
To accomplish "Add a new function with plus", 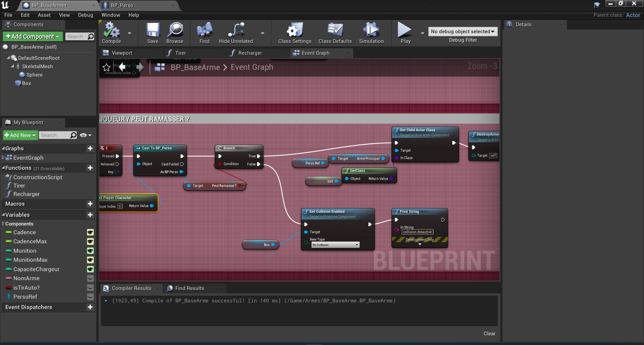I will (90, 168).
